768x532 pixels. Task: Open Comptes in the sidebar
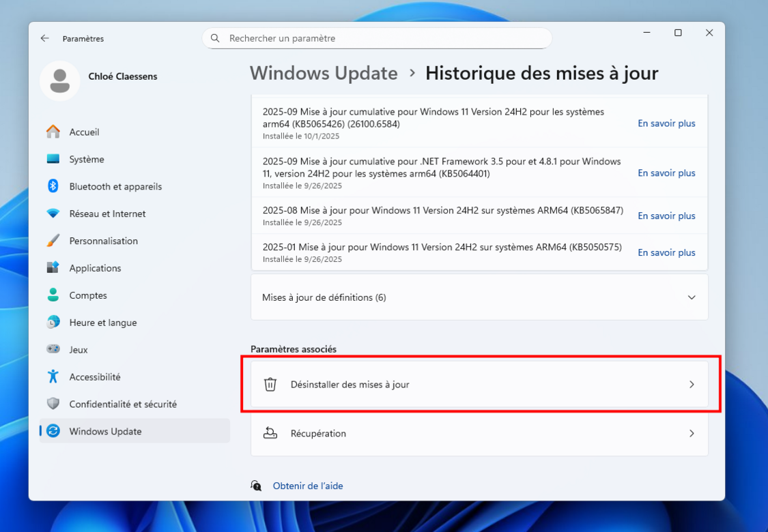88,295
